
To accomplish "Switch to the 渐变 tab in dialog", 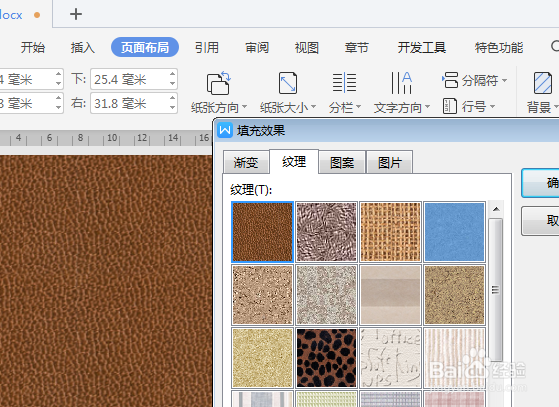I will [246, 163].
